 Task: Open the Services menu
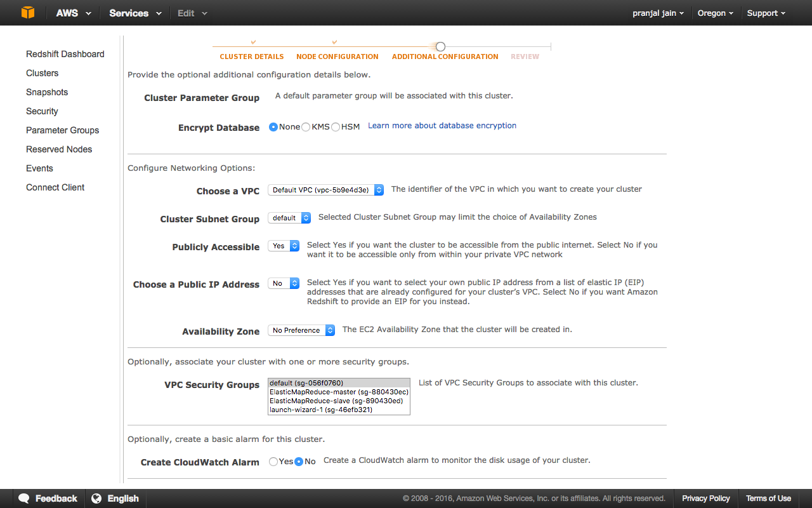135,13
